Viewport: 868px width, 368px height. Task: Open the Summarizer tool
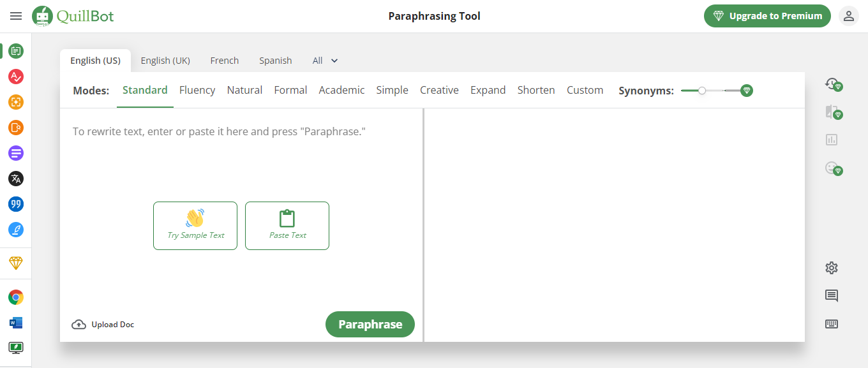coord(15,152)
